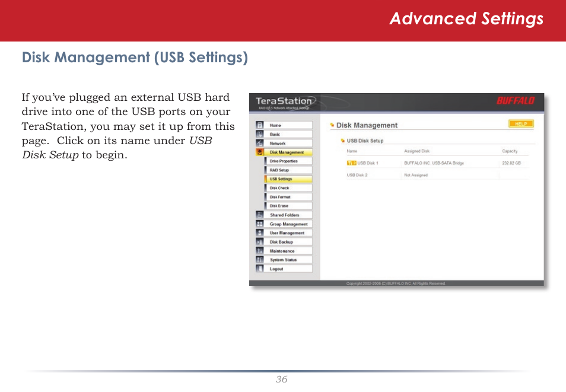The height and width of the screenshot is (392, 566).
Task: Click the Network sidebar icon
Action: (259, 144)
